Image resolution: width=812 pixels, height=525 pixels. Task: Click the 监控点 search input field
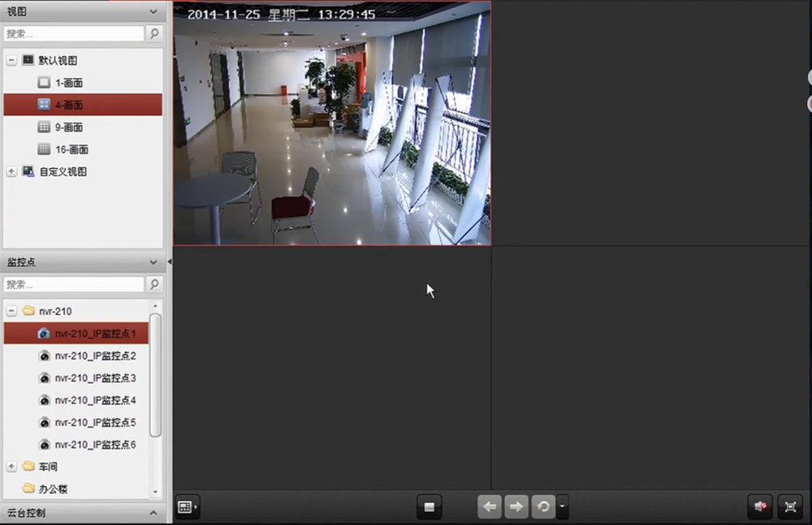tap(73, 284)
